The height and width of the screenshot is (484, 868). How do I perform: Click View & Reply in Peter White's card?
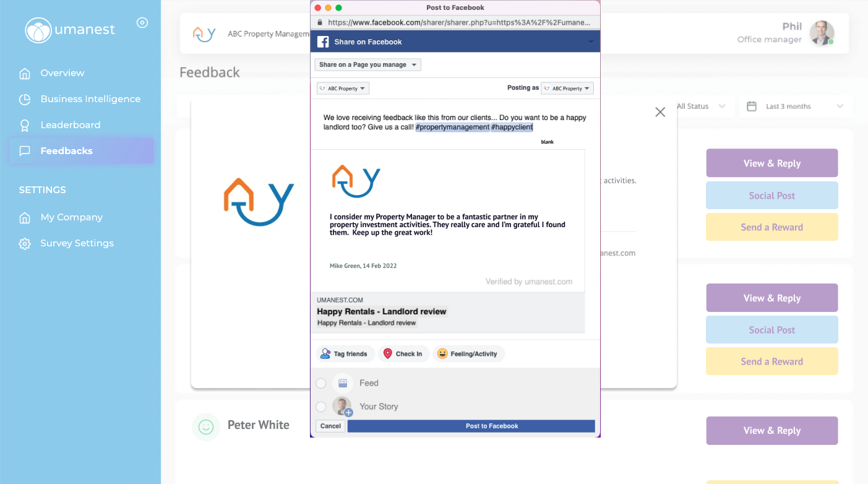(x=772, y=431)
